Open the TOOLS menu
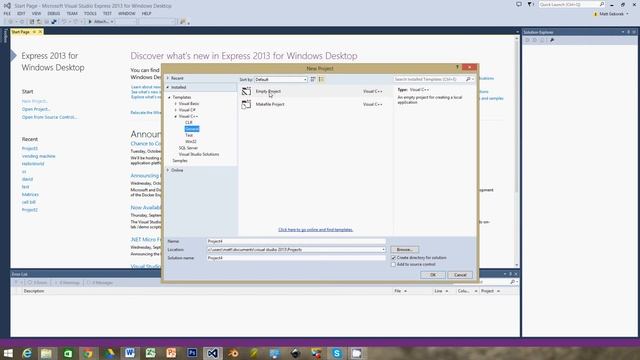 coord(90,13)
